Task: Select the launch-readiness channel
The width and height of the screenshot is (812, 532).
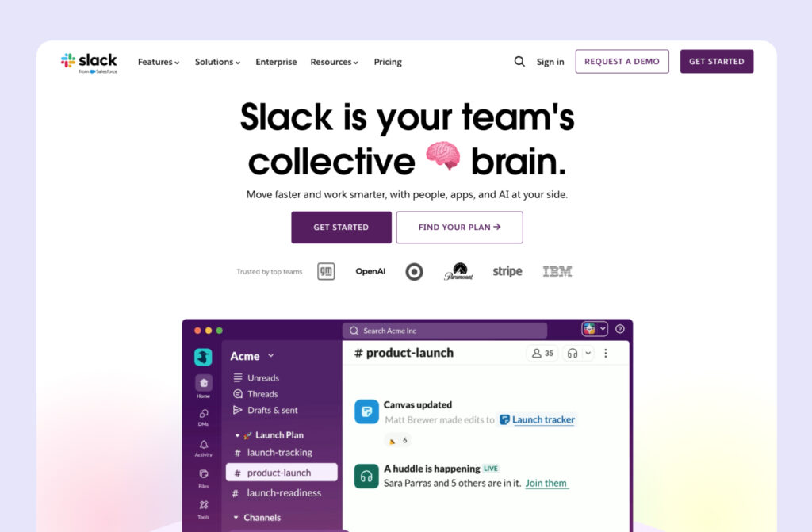Action: [x=283, y=493]
